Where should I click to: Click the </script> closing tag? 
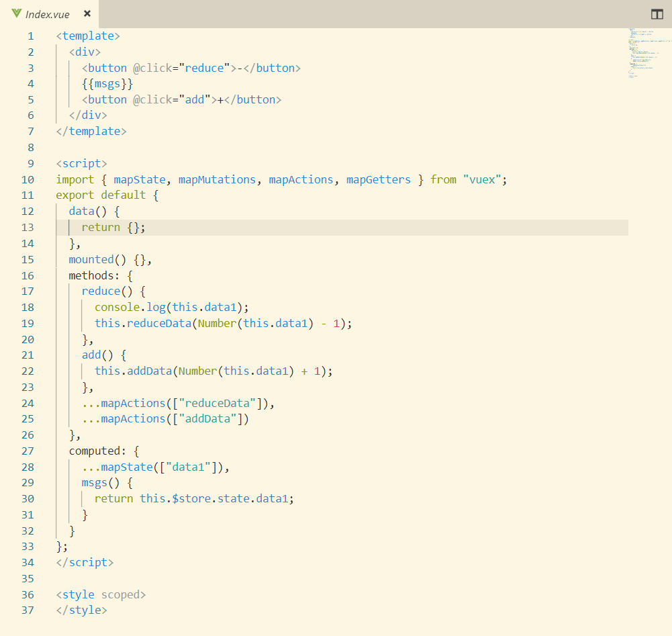point(85,563)
